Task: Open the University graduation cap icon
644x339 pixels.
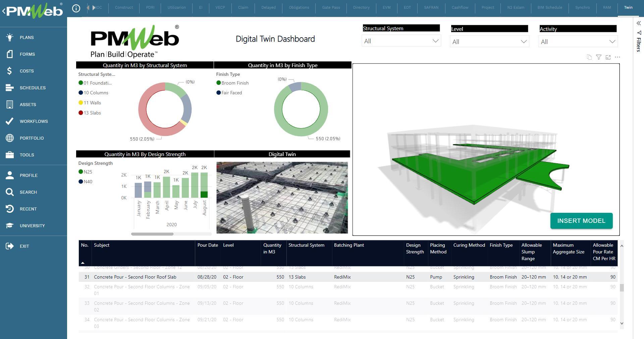Action: coord(10,226)
